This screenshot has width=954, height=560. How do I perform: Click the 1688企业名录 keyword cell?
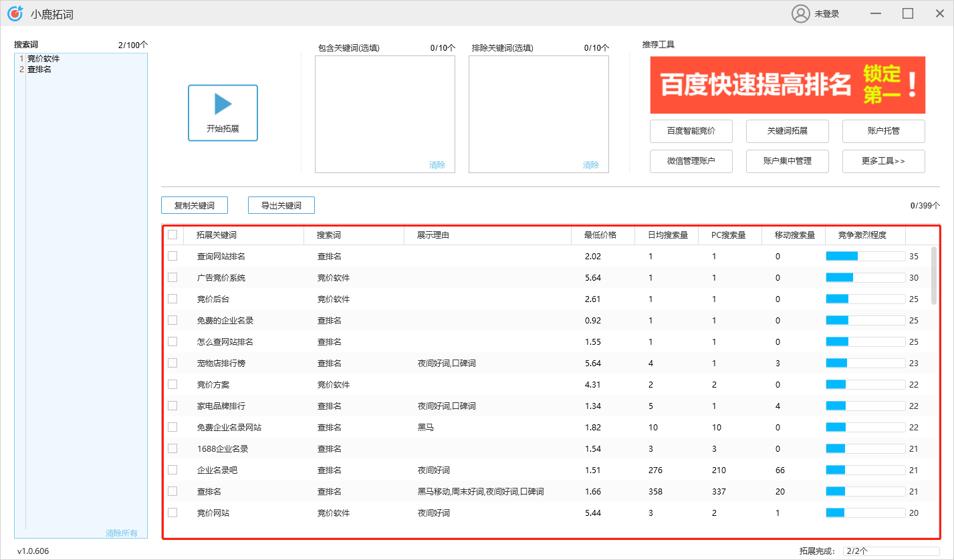(223, 448)
